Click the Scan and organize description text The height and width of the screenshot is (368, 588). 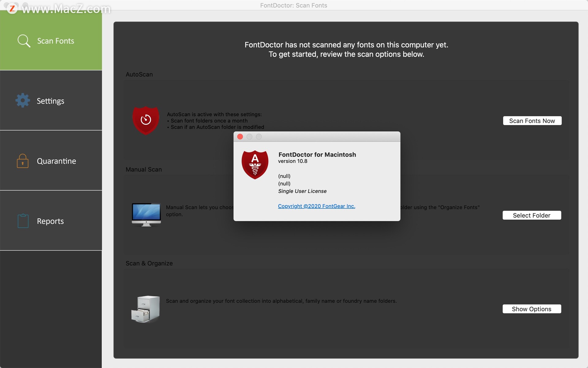click(281, 301)
